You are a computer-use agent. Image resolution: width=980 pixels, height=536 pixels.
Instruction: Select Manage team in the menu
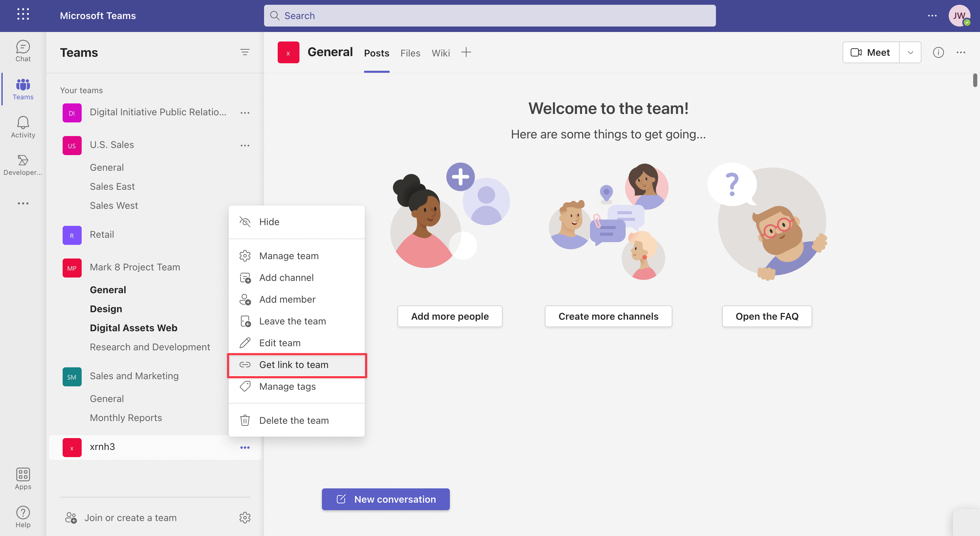296,256
